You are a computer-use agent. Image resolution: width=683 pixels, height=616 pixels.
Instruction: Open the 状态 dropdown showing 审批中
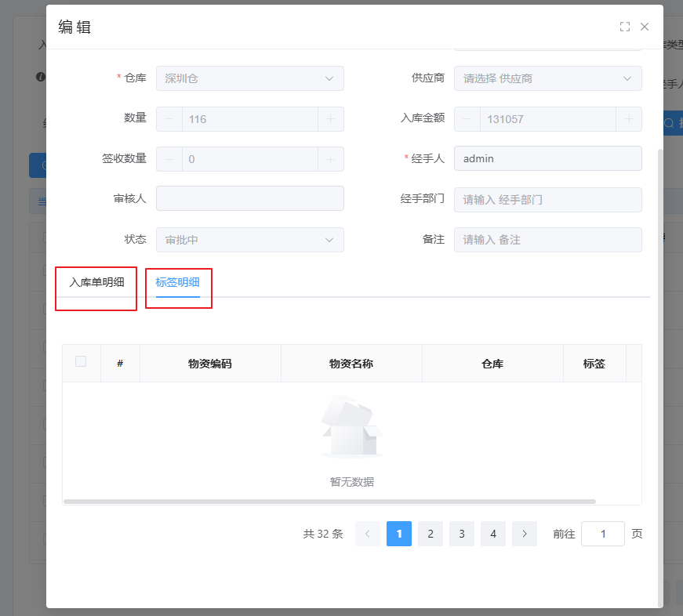(x=249, y=240)
